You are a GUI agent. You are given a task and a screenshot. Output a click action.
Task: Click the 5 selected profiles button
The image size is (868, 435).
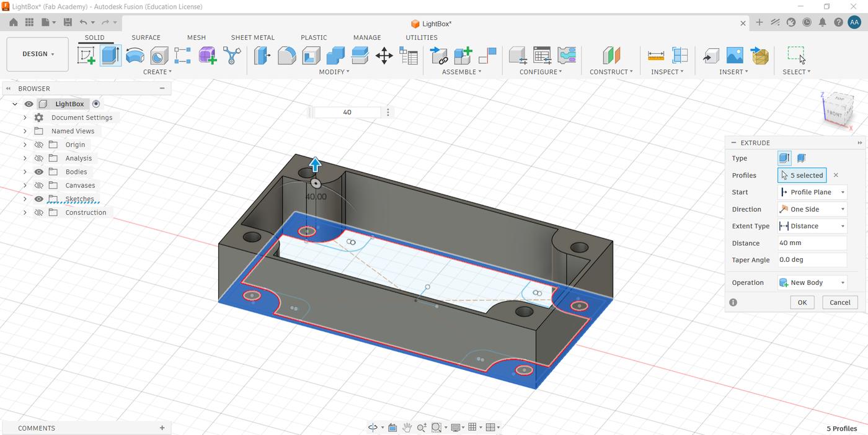802,175
